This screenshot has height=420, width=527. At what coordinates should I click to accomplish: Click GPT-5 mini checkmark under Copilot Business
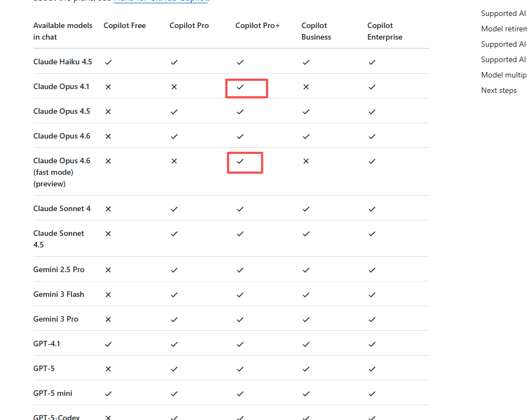point(306,394)
